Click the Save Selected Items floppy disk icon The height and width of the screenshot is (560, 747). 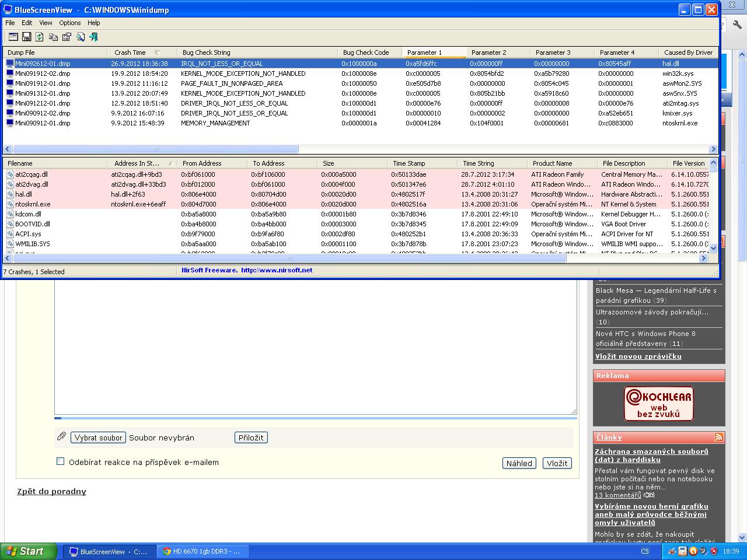(26, 37)
